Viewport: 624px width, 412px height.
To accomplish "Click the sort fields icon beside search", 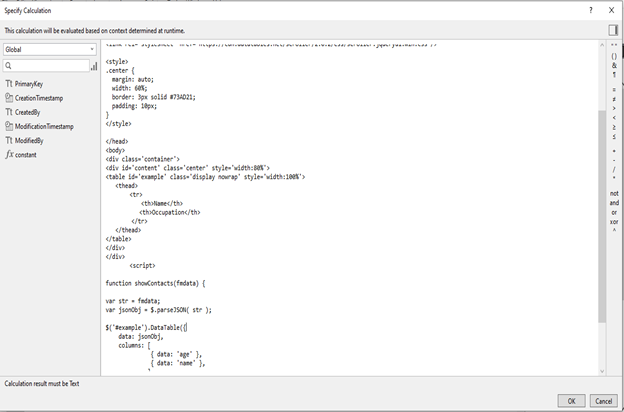I will tap(94, 66).
